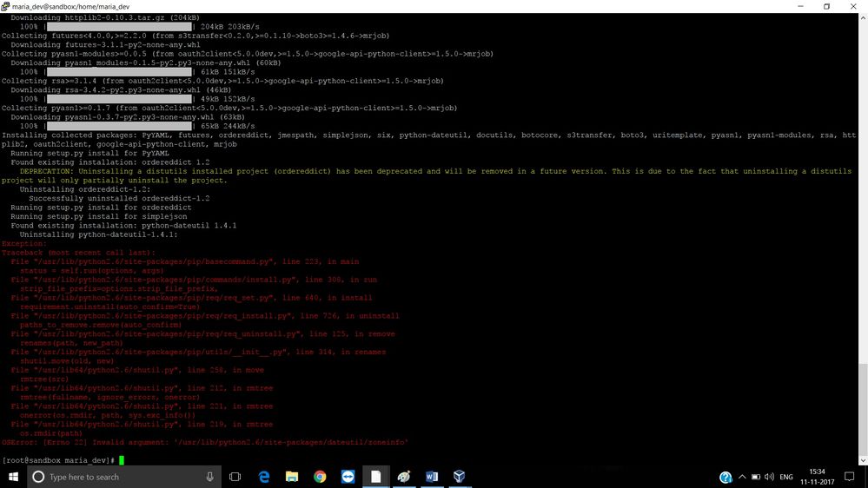Image resolution: width=868 pixels, height=488 pixels.
Task: Click the 'Traceback (most recent call last)' line
Action: (x=78, y=253)
